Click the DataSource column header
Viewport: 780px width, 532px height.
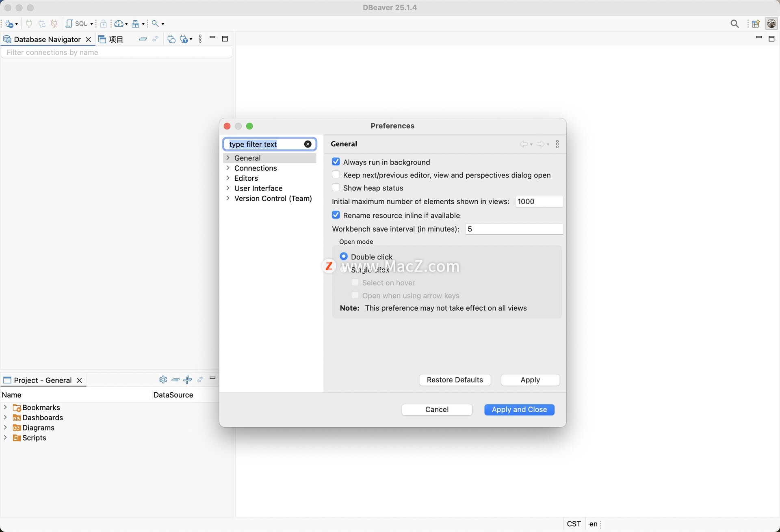[173, 395]
